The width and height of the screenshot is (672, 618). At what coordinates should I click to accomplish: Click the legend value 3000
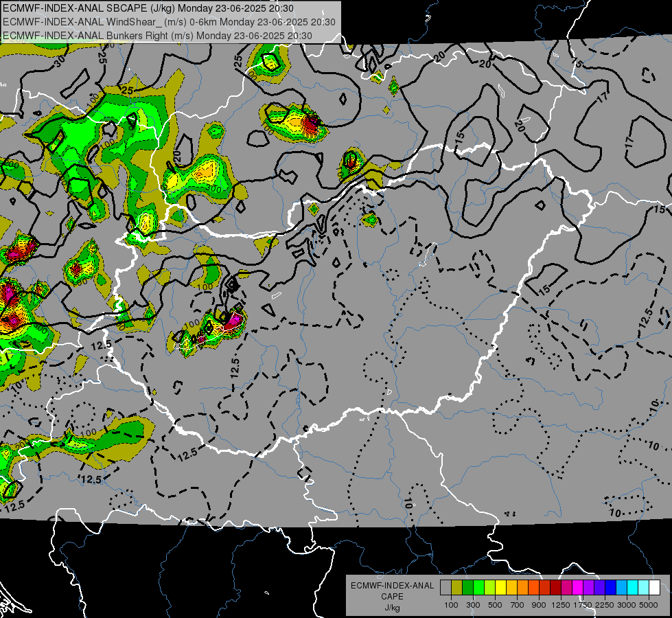[x=627, y=605]
